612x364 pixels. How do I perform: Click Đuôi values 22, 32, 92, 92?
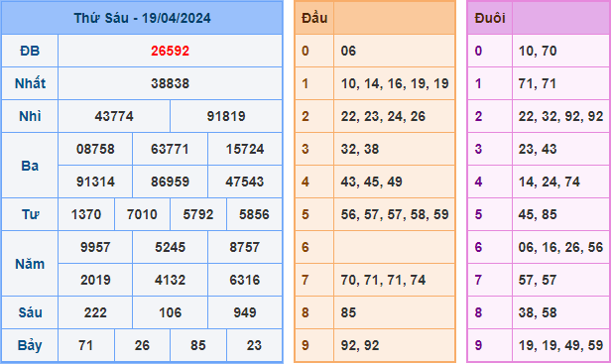(x=560, y=116)
